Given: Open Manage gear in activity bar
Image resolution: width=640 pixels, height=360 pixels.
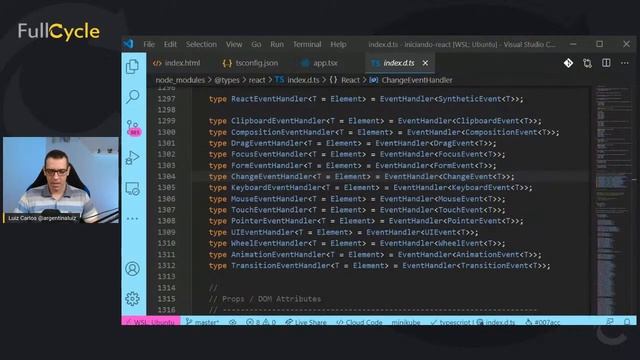Looking at the screenshot, I should pyautogui.click(x=133, y=299).
